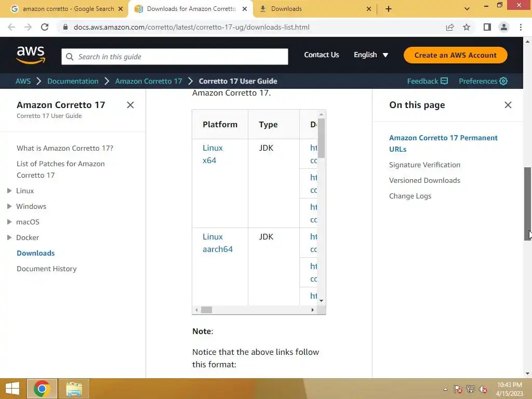Click the AWS logo in the header
This screenshot has height=399, width=532.
pos(31,55)
